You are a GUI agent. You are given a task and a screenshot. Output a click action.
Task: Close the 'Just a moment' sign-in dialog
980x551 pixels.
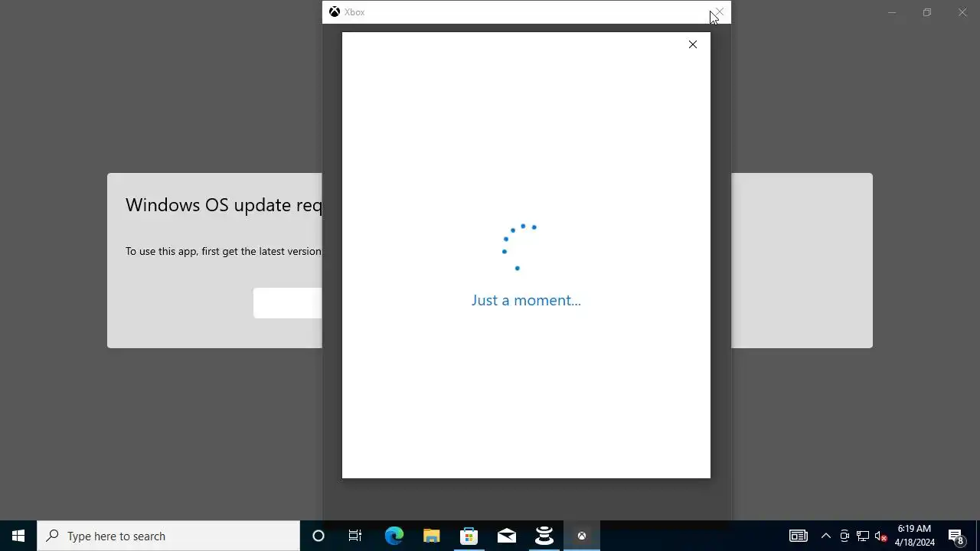(693, 44)
